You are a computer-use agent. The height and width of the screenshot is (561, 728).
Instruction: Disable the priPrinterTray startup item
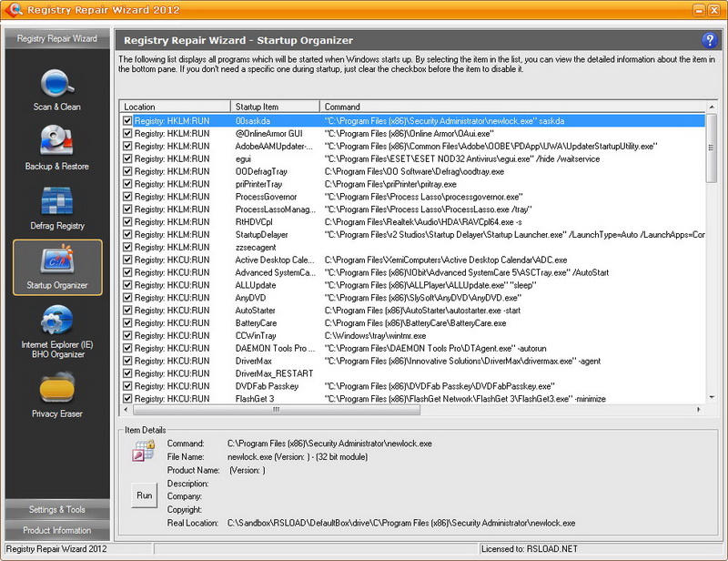[127, 184]
